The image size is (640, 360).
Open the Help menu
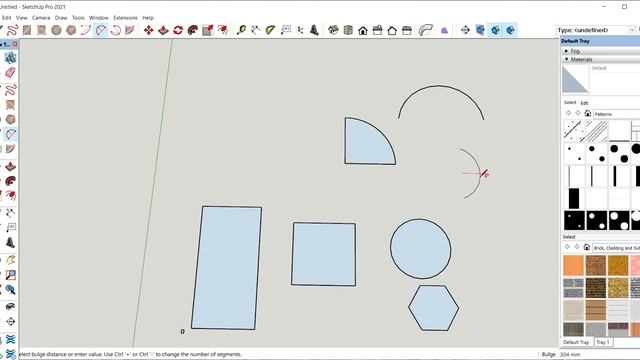click(x=148, y=18)
